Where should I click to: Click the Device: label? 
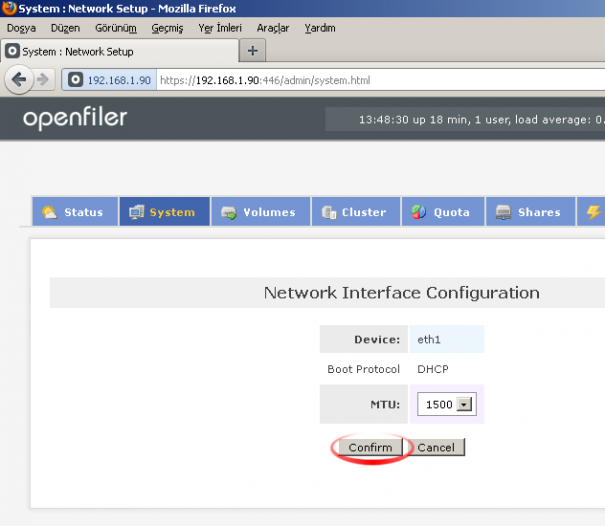tap(377, 339)
